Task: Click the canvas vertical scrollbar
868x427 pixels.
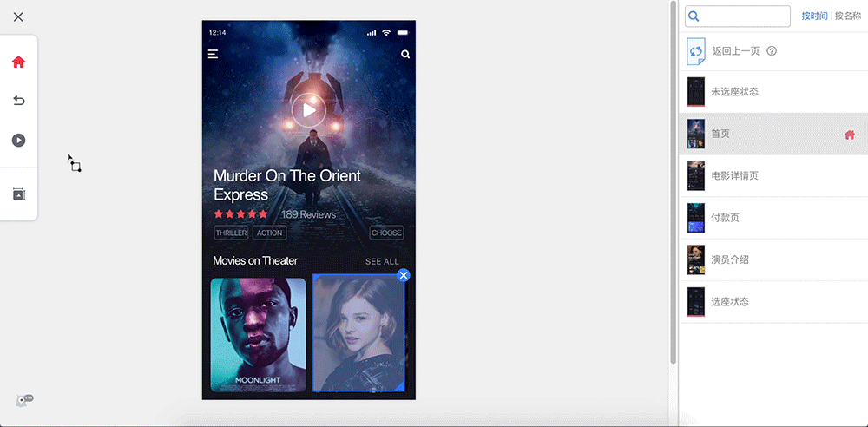Action: [674, 183]
